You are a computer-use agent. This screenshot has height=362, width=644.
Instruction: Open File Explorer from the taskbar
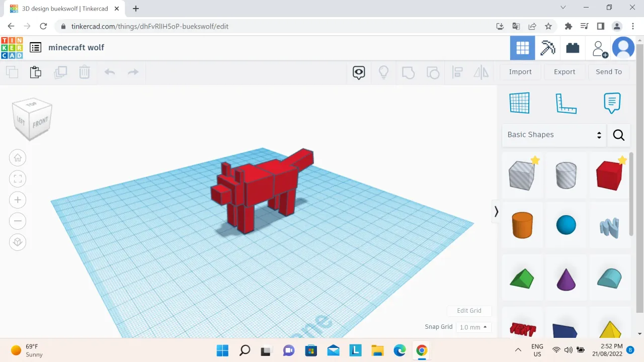(377, 350)
